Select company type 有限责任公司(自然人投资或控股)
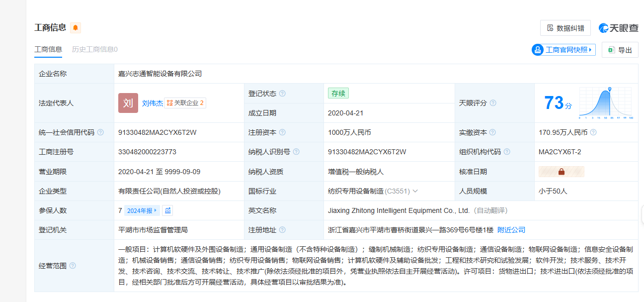 [169, 191]
